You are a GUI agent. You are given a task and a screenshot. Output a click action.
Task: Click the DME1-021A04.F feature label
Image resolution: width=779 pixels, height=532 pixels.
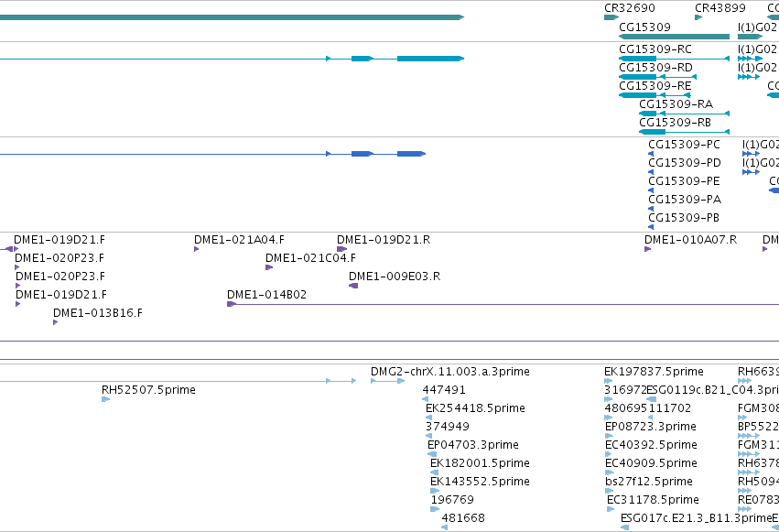point(239,240)
